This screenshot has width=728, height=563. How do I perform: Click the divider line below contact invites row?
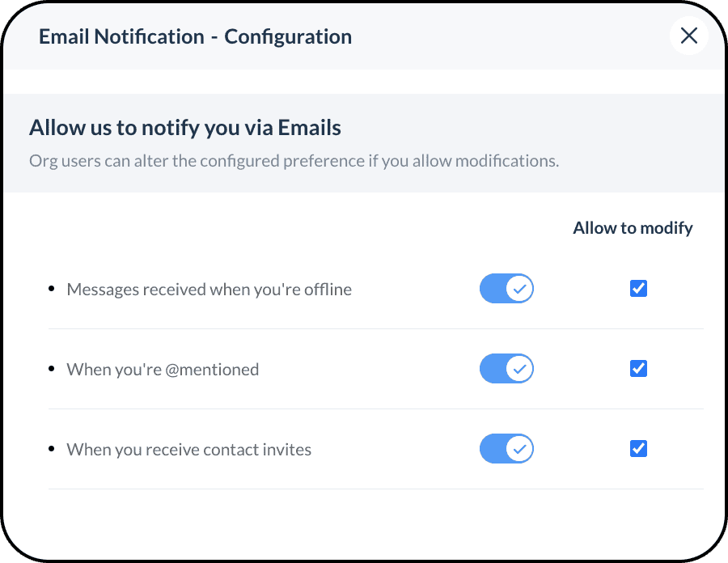[376, 489]
